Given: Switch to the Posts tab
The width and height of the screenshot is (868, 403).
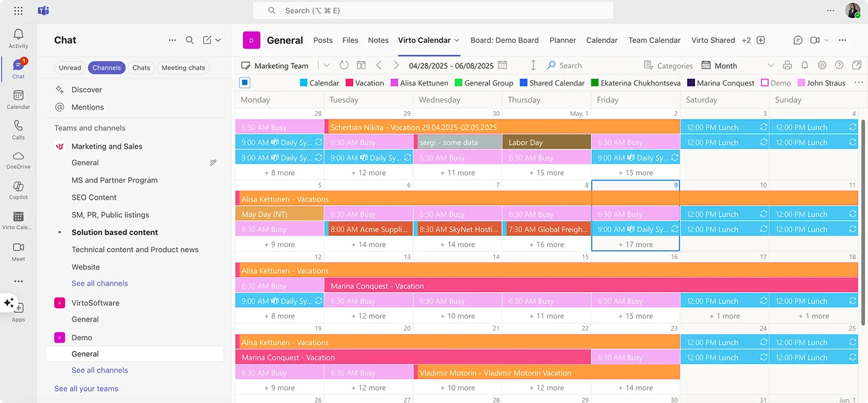Looking at the screenshot, I should point(322,40).
